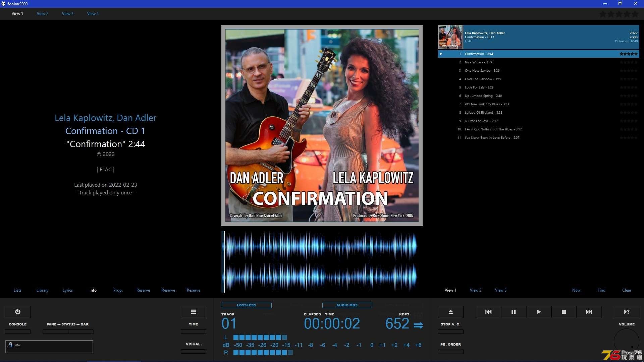Select track 'Over The Rainbow - 3:19'
Viewport: 644px width, 362px height.
click(538, 79)
